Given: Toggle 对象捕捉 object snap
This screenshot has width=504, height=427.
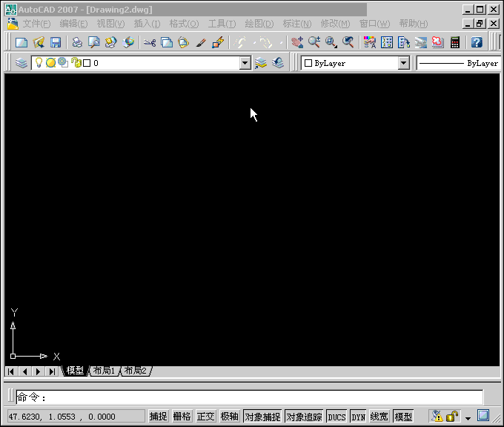Looking at the screenshot, I should 262,417.
